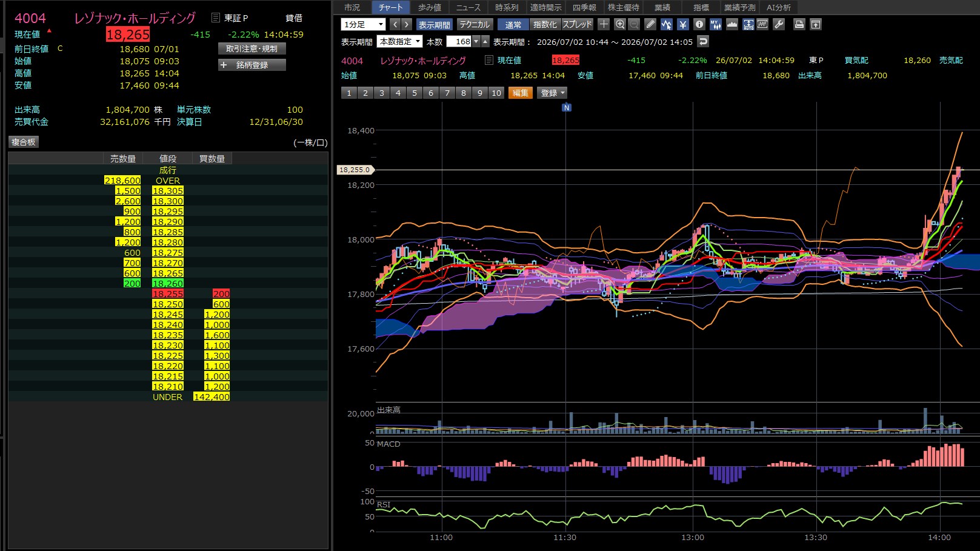
Task: Activate the pencil drawing tool
Action: pyautogui.click(x=650, y=24)
